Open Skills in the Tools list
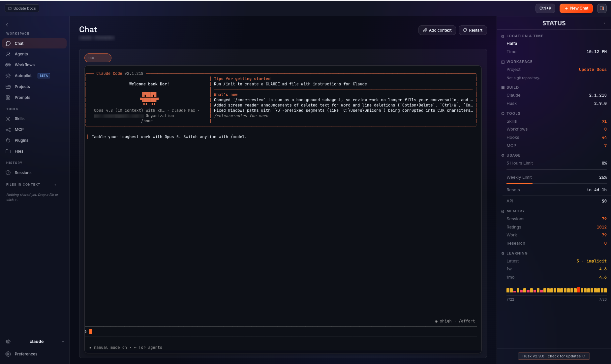The height and width of the screenshot is (364, 611). coord(34,119)
